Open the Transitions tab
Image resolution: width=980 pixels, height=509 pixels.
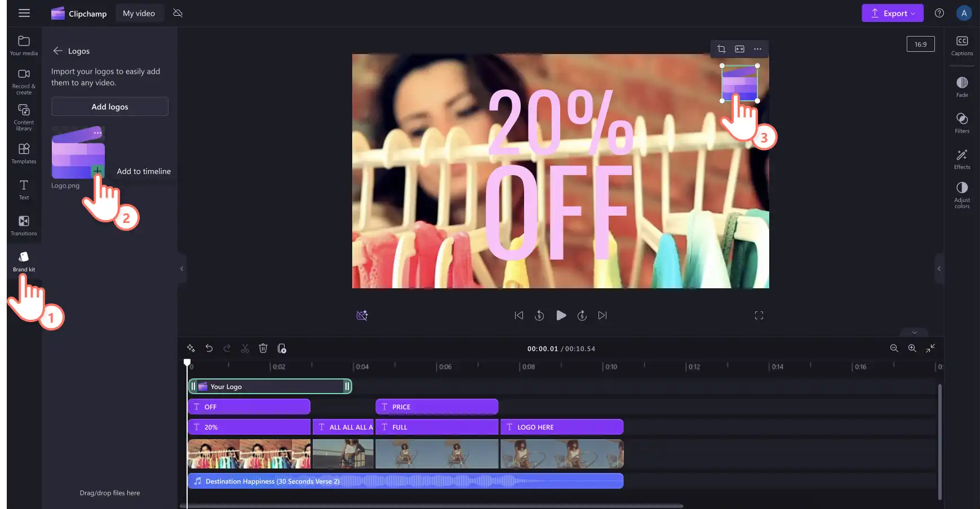pos(24,225)
